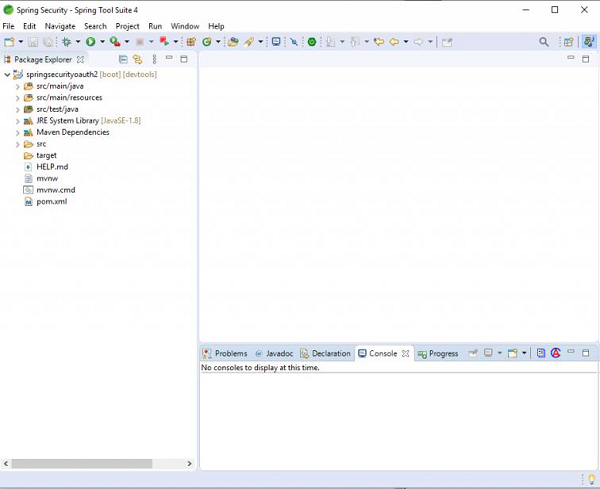Expand the src/test/java folder
This screenshot has width=600, height=489.
point(18,109)
